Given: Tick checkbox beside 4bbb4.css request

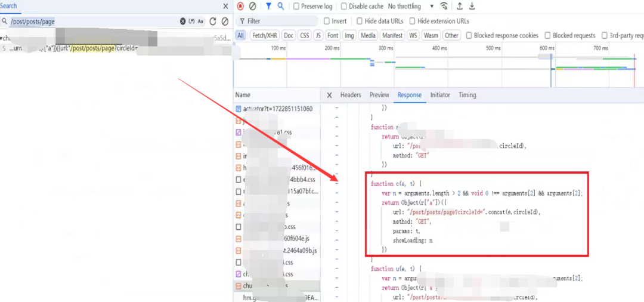Looking at the screenshot, I should coord(238,180).
